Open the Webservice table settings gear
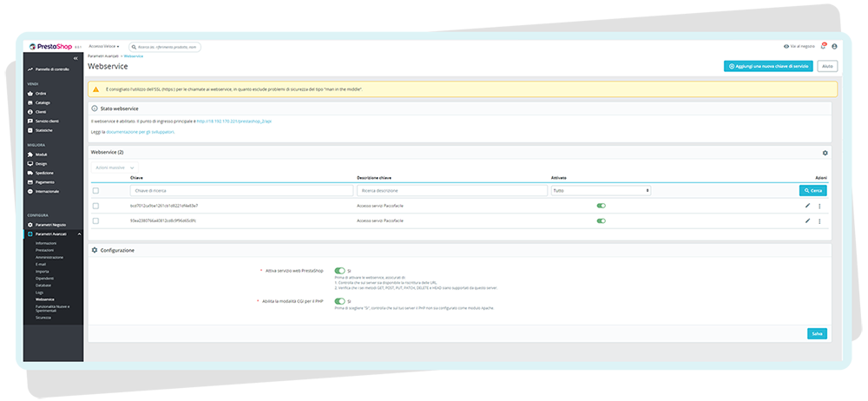 tap(825, 152)
